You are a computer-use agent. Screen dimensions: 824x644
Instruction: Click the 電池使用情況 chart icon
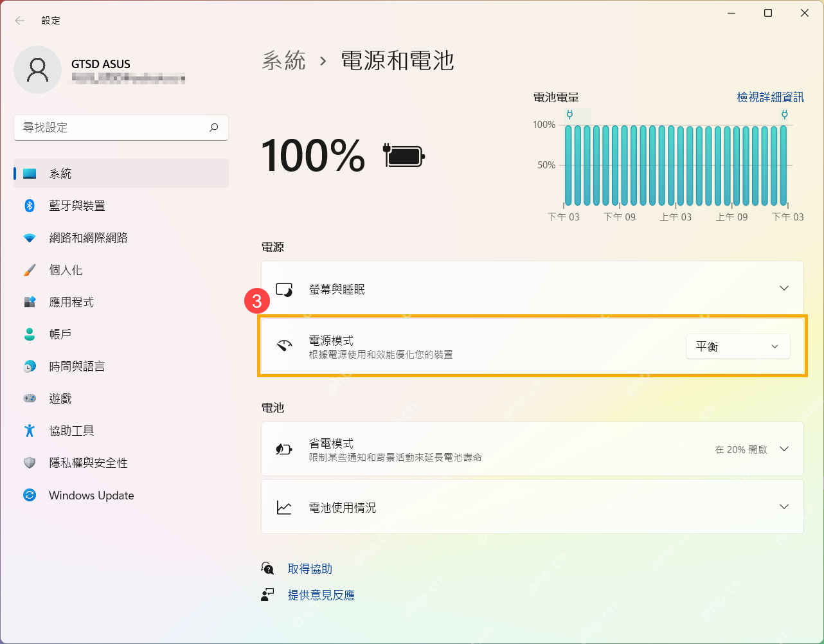[x=284, y=508]
